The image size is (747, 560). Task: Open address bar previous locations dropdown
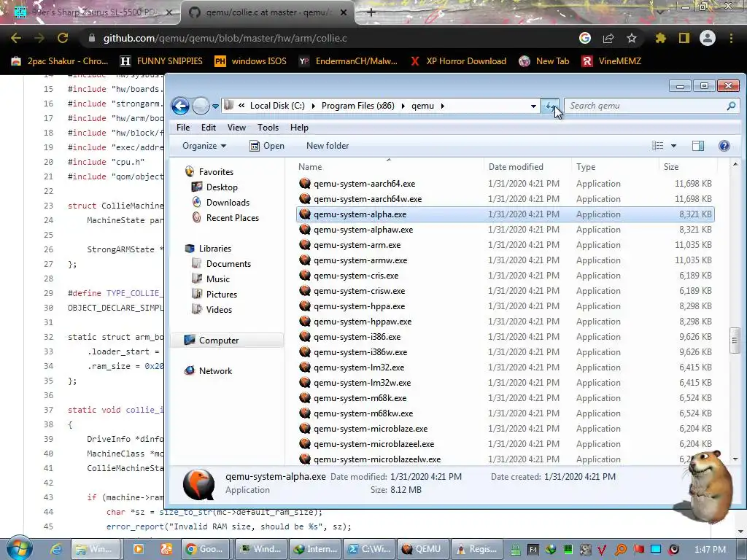tap(533, 106)
